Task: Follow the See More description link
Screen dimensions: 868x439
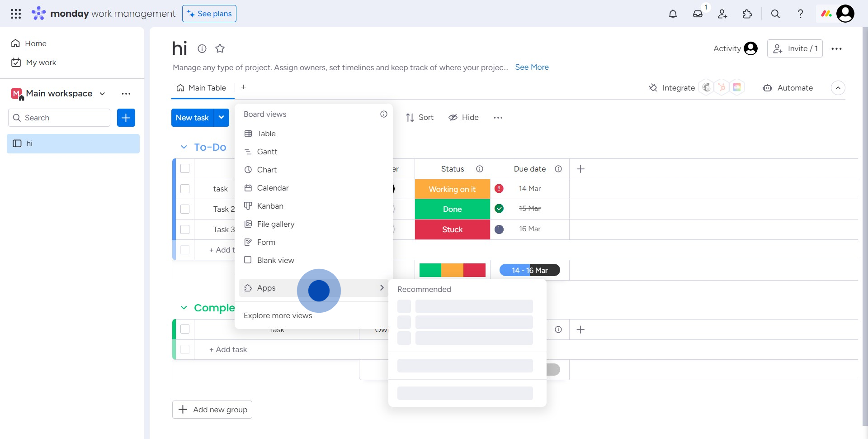Action: pos(532,67)
